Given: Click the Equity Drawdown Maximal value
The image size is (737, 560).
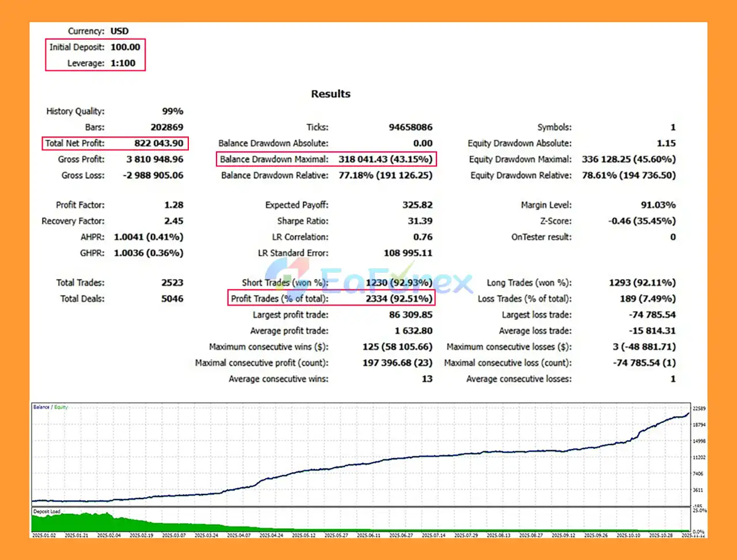Looking at the screenshot, I should coord(629,159).
